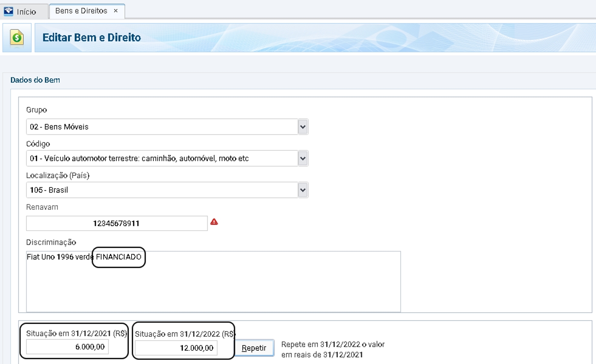Click the Renavam number field
596x364 pixels.
pos(117,223)
